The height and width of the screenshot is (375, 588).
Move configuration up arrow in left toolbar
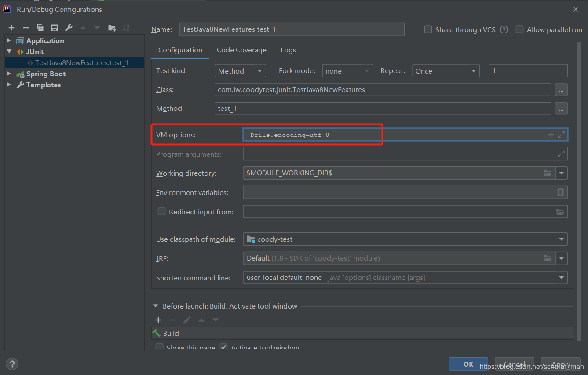click(83, 28)
